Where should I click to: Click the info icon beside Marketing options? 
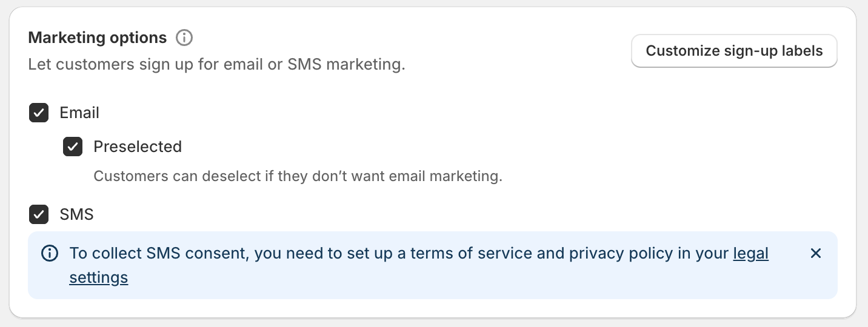click(x=184, y=38)
